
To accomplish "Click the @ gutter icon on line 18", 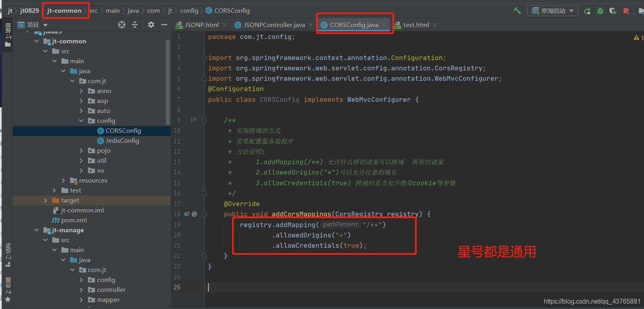I will [x=195, y=214].
